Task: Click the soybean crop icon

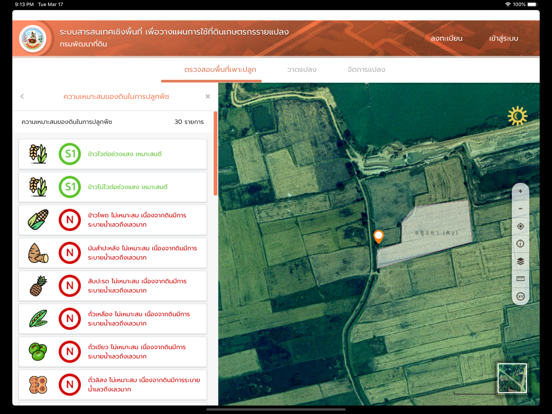Action: pyautogui.click(x=38, y=319)
